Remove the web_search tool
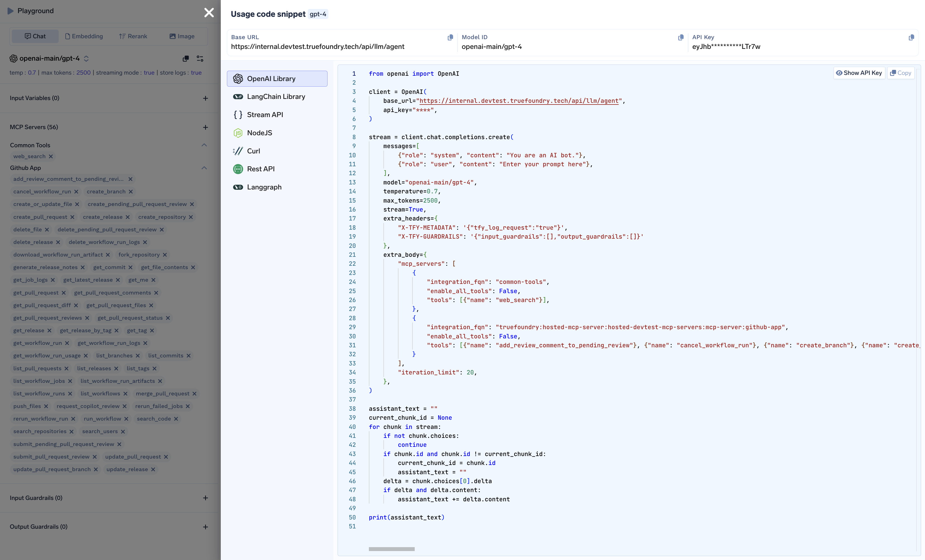The height and width of the screenshot is (560, 925). [51, 156]
